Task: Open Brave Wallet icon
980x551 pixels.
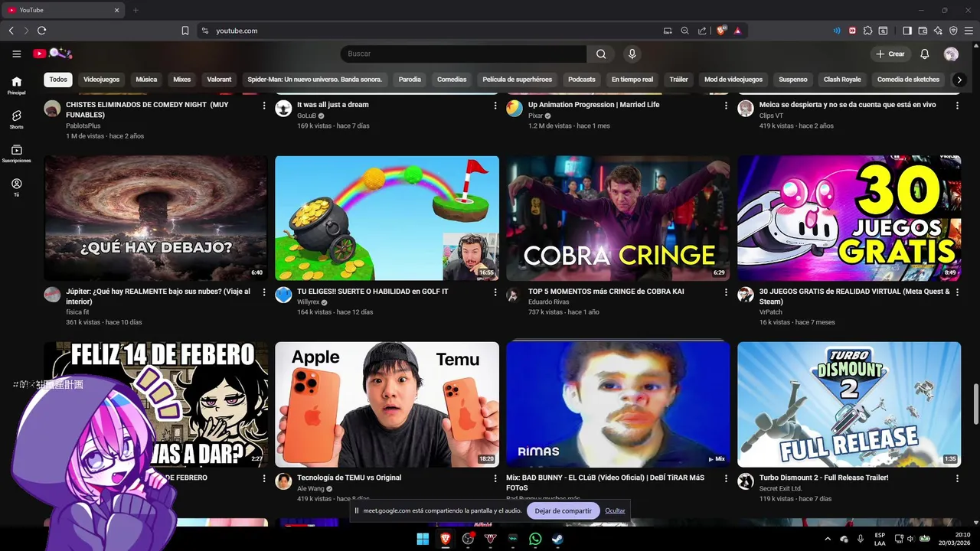Action: pos(923,31)
